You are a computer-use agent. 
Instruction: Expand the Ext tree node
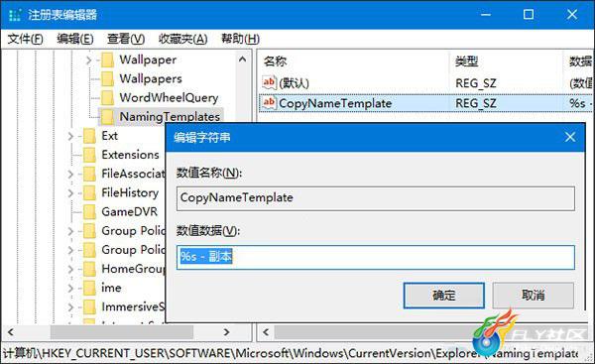click(x=70, y=136)
